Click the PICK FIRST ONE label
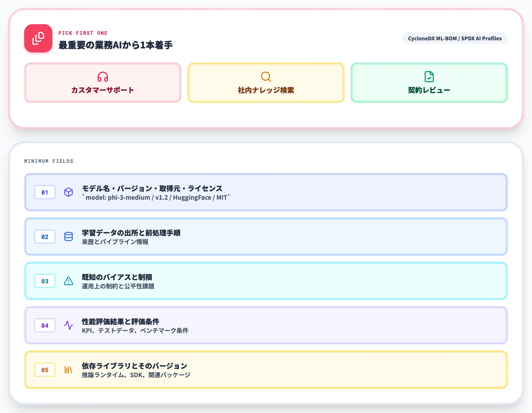This screenshot has height=413, width=532. [83, 33]
